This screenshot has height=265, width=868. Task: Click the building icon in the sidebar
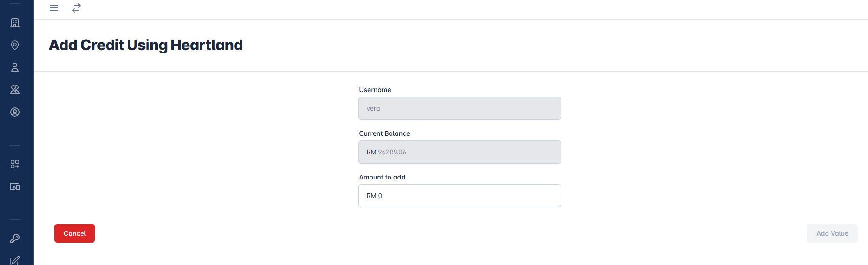15,23
